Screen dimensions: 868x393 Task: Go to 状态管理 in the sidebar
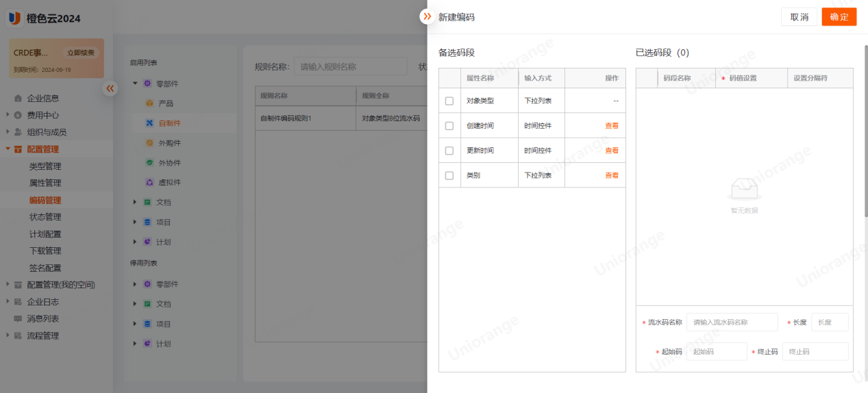coord(45,217)
